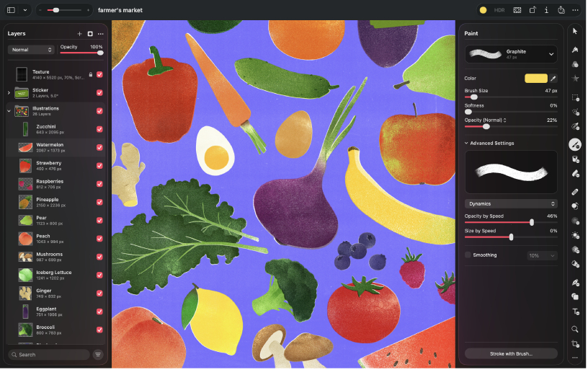The height and width of the screenshot is (370, 588).
Task: Toggle visibility of the Zucchini layer
Action: (x=99, y=129)
